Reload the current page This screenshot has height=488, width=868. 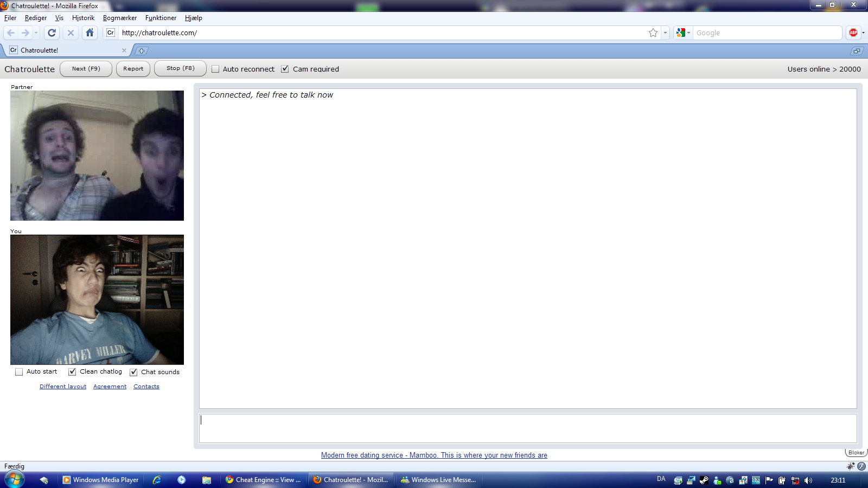52,33
